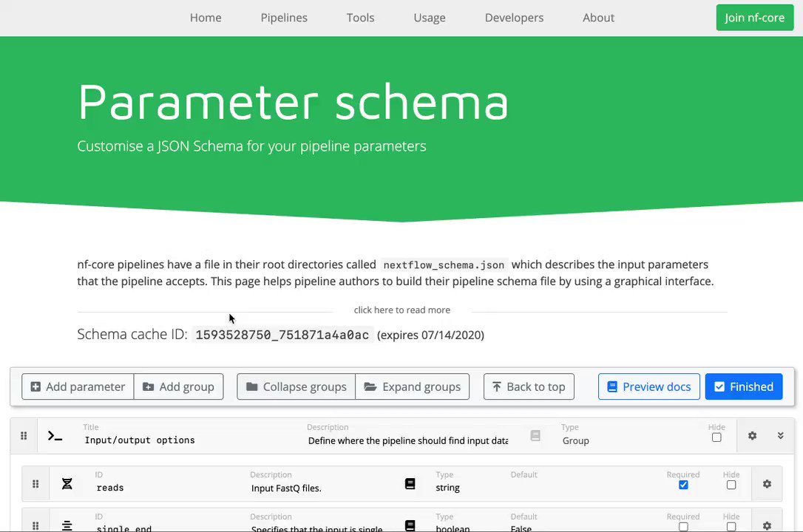This screenshot has height=532, width=803.
Task: Open settings gear for reads parameter
Action: tap(768, 484)
